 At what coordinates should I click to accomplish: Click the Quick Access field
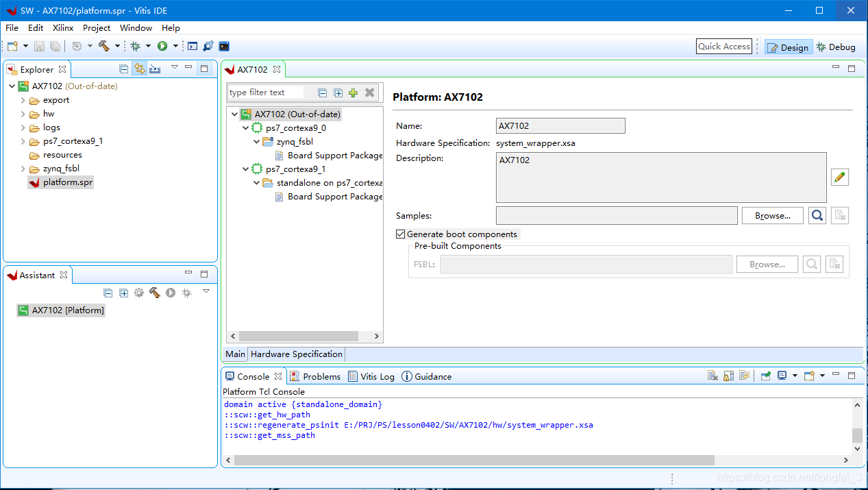724,46
